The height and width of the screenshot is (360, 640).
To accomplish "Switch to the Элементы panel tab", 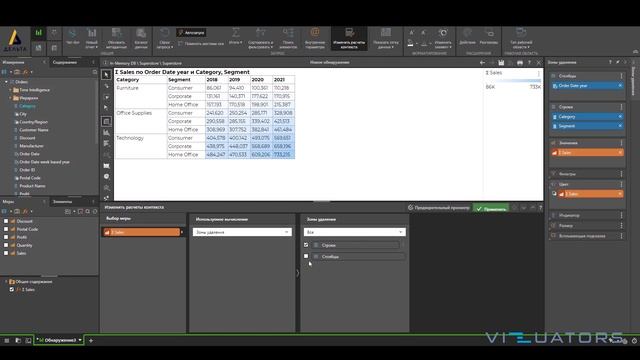I will tap(62, 202).
